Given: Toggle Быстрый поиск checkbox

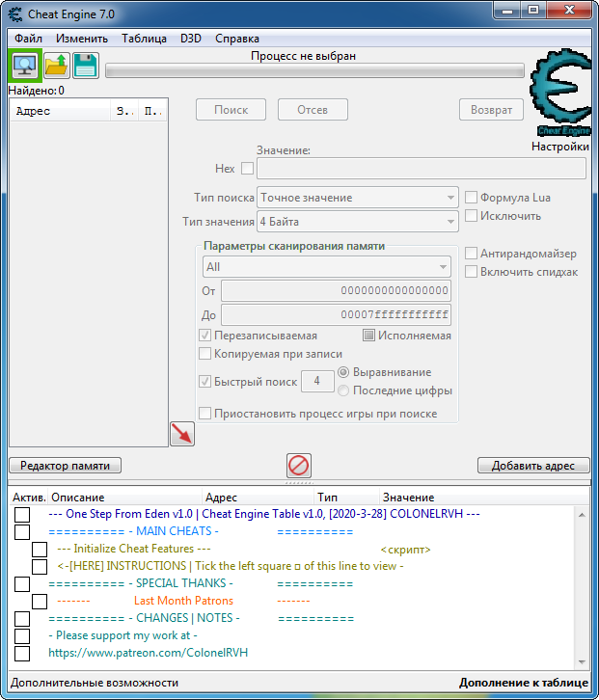Looking at the screenshot, I should click(204, 381).
